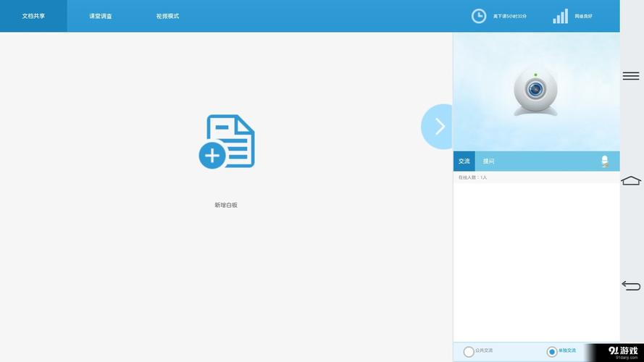
Task: Click the online count 在线人数 label
Action: [x=472, y=177]
